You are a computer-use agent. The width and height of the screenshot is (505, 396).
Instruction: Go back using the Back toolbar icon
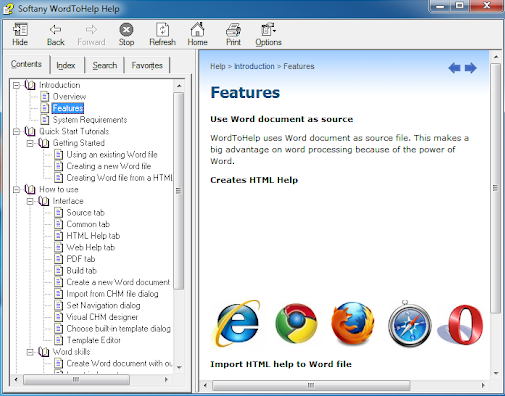(55, 34)
